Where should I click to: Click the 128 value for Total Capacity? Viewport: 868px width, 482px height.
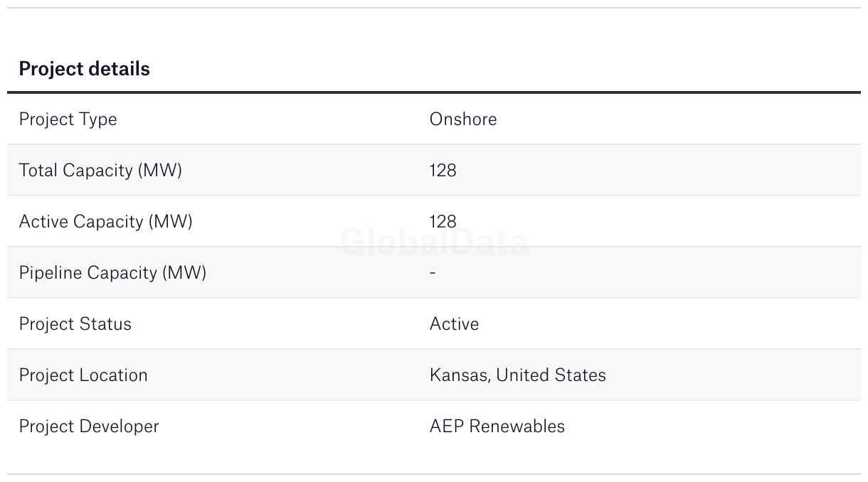[443, 171]
